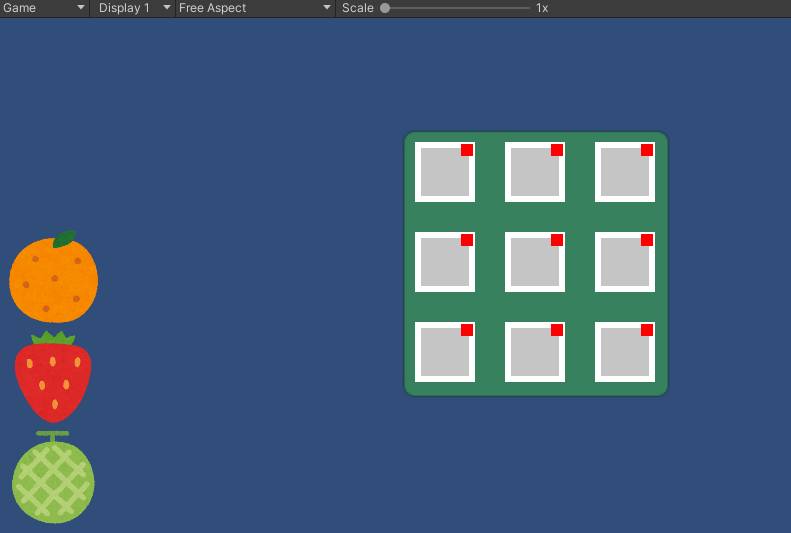The image size is (791, 533).
Task: Select the top-left gray grid slot
Action: [x=443, y=174]
